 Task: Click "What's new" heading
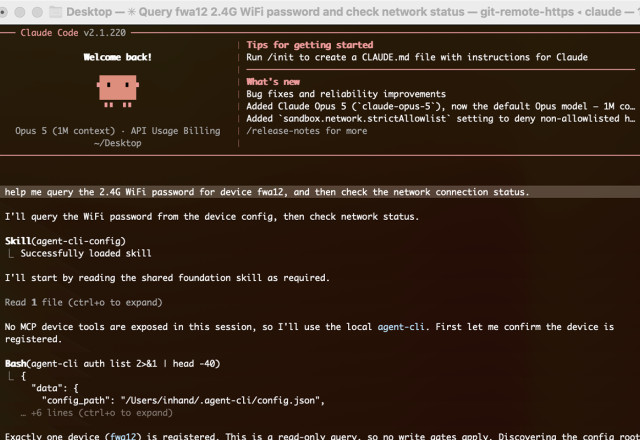pyautogui.click(x=273, y=82)
